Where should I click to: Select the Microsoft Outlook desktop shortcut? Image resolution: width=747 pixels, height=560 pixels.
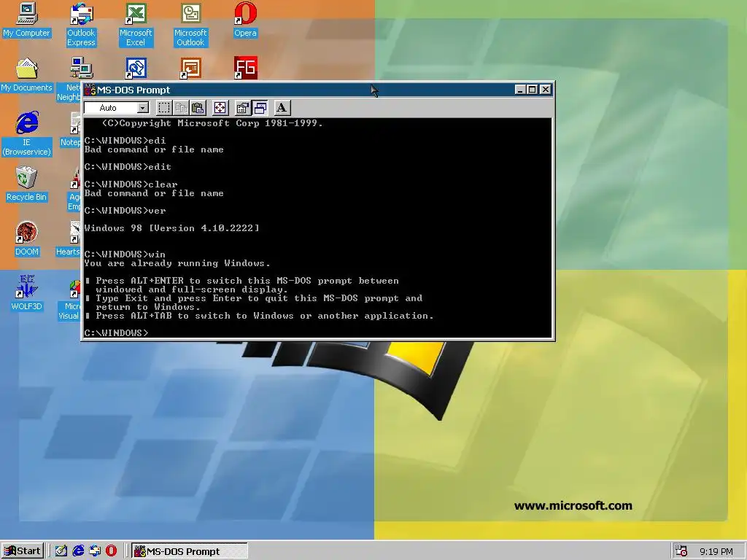(x=190, y=25)
